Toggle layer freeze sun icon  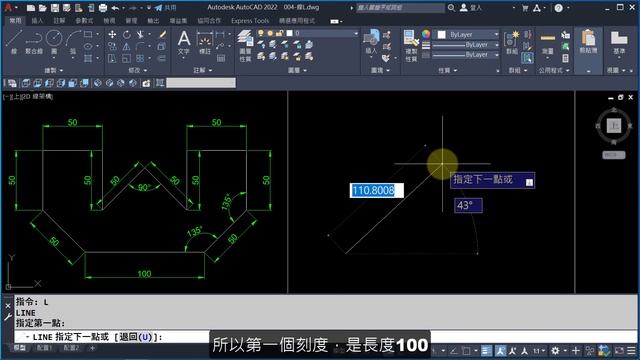pyautogui.click(x=270, y=33)
